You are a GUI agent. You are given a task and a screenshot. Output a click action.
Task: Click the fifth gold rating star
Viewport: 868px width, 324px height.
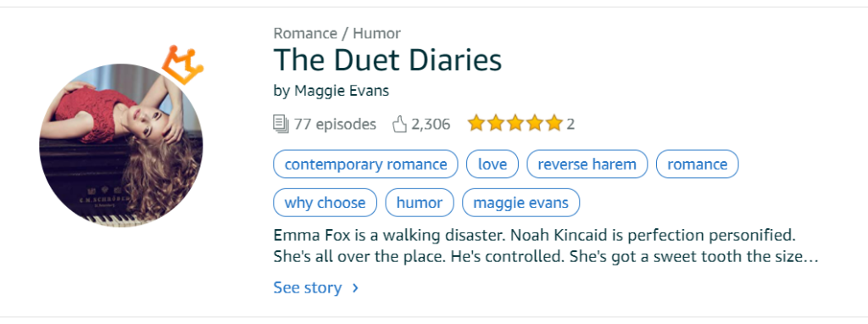coord(553,124)
